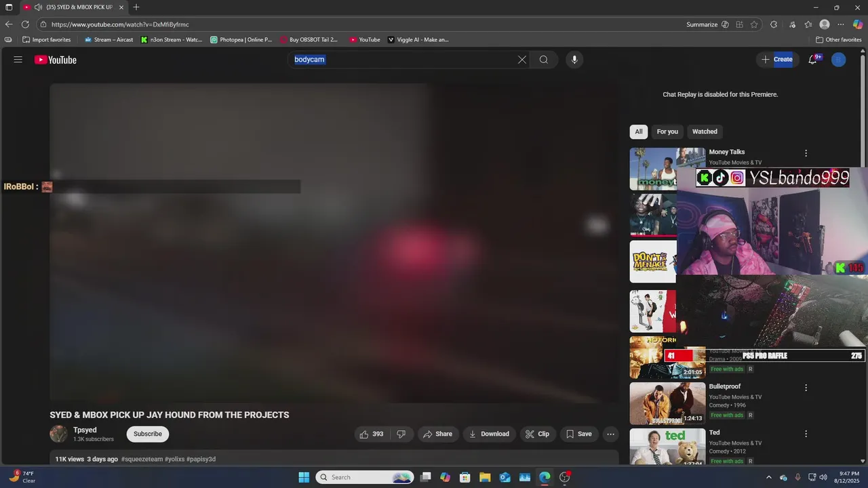
Task: Open the Copilot sidebar icon
Action: [858, 24]
